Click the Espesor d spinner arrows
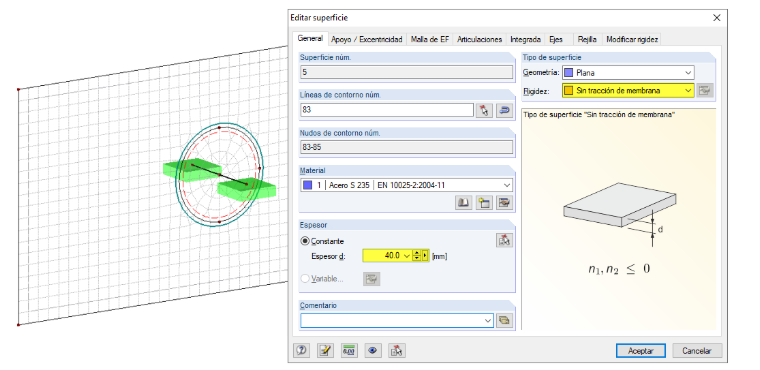760x370 pixels. pos(416,256)
